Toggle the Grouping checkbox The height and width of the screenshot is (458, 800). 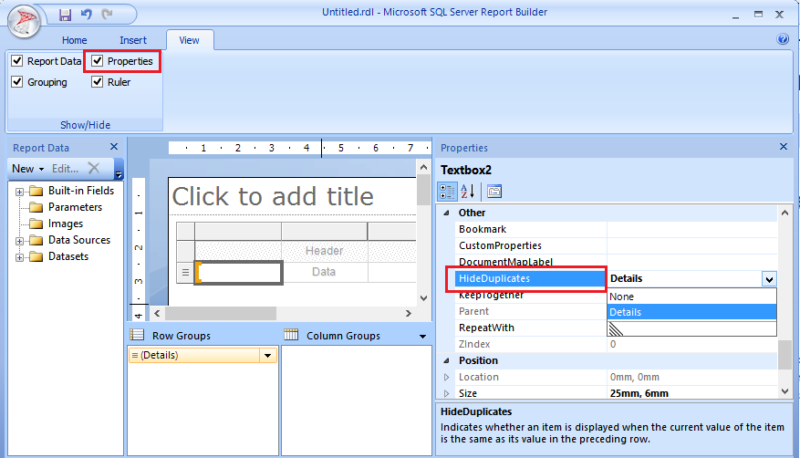click(x=17, y=82)
